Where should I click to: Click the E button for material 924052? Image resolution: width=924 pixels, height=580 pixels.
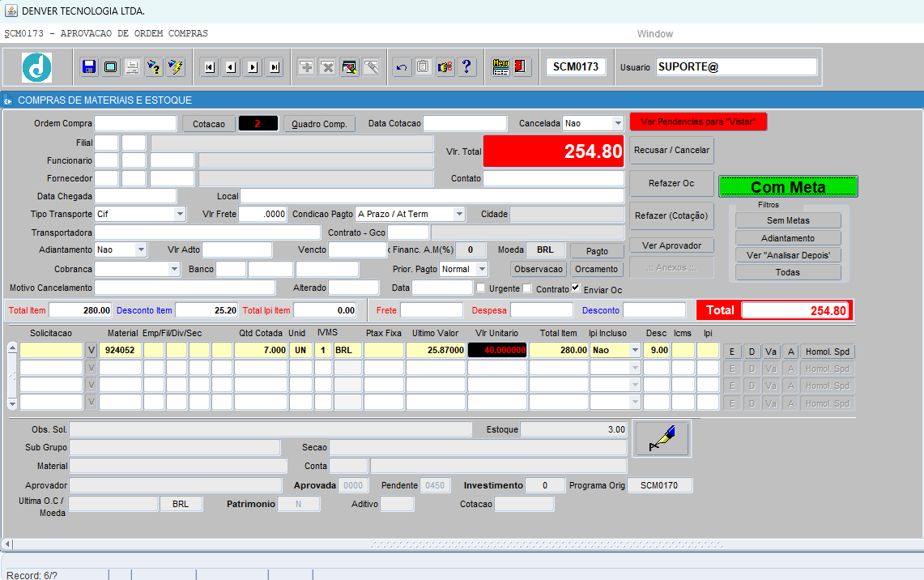coord(732,352)
